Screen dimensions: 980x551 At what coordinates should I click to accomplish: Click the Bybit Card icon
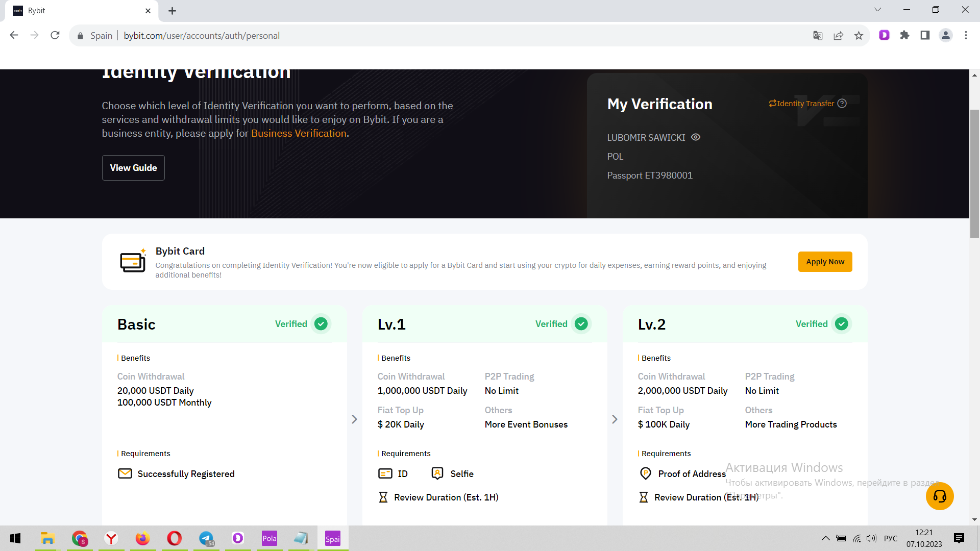133,262
